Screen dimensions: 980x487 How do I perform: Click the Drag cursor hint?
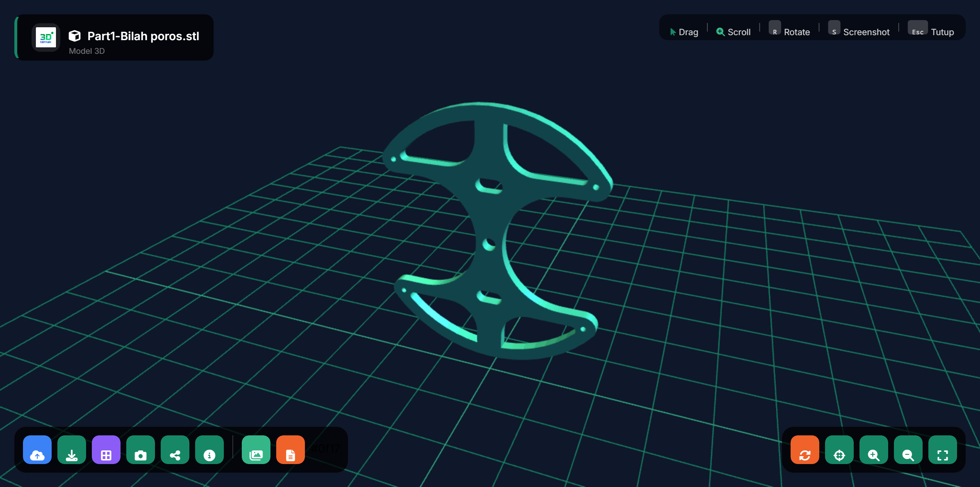click(684, 32)
